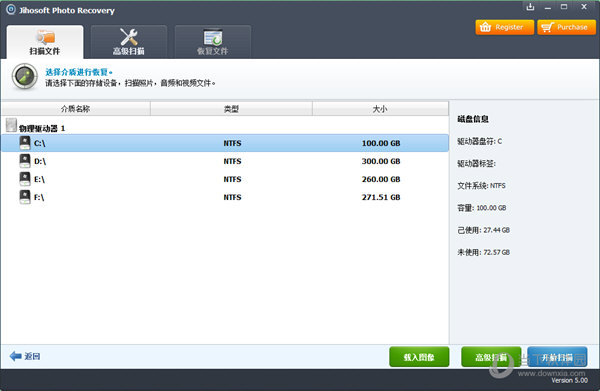Click the 300.00 GB size cell
The image size is (600, 391).
381,161
